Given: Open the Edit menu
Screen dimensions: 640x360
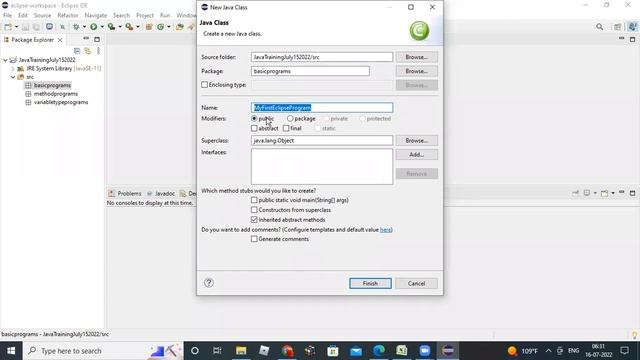Looking at the screenshot, I should [x=23, y=15].
